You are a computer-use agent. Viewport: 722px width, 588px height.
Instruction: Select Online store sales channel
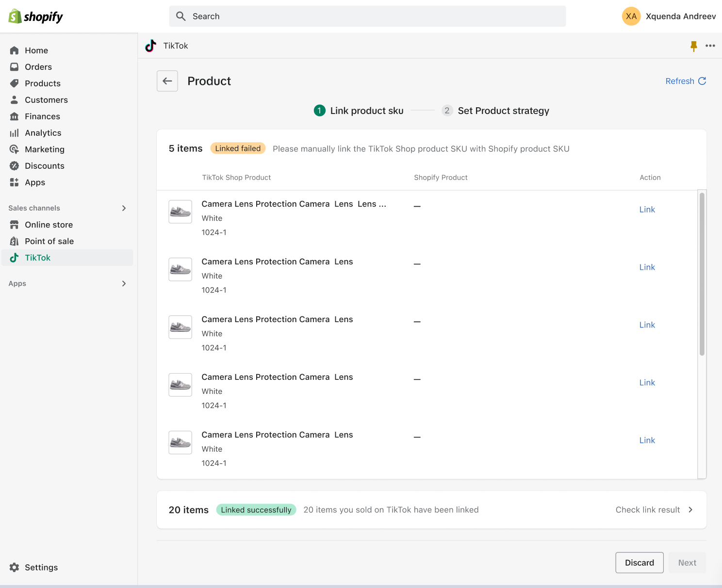tap(49, 225)
